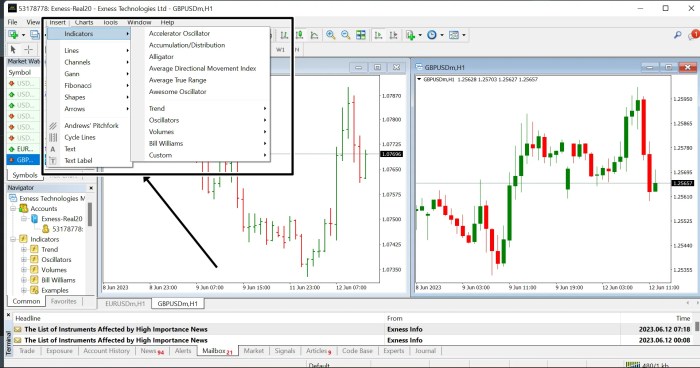Click the Profiles toolbar icon

34,35
